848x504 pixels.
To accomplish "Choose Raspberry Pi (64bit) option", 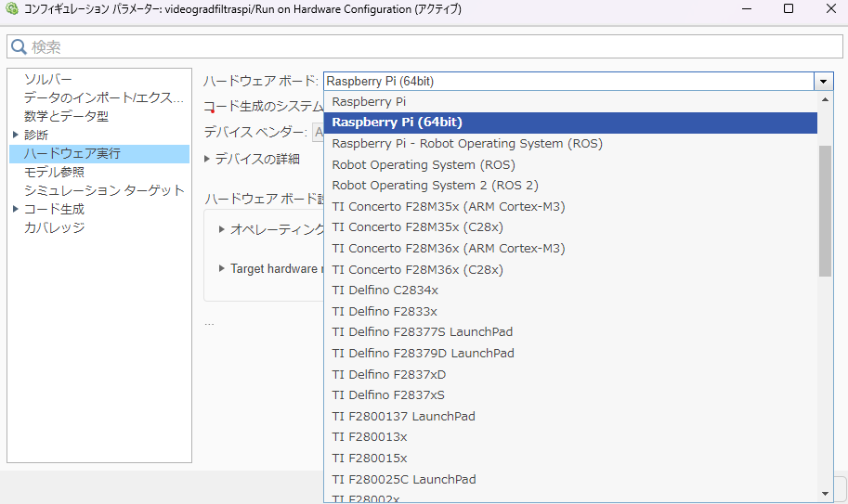I will tap(570, 123).
